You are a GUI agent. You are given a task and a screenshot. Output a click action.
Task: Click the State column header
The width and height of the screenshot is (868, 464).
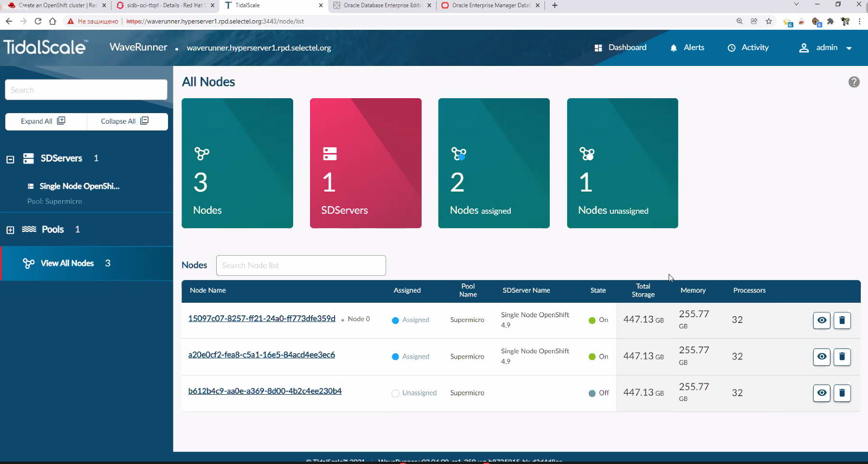tap(598, 290)
